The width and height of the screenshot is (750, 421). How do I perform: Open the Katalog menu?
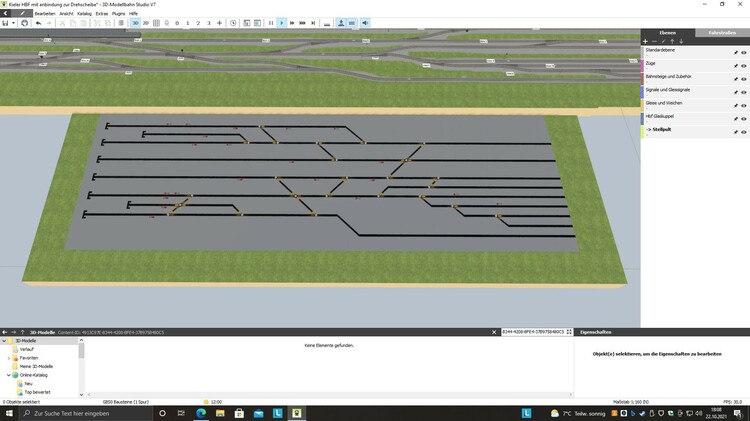(84, 13)
